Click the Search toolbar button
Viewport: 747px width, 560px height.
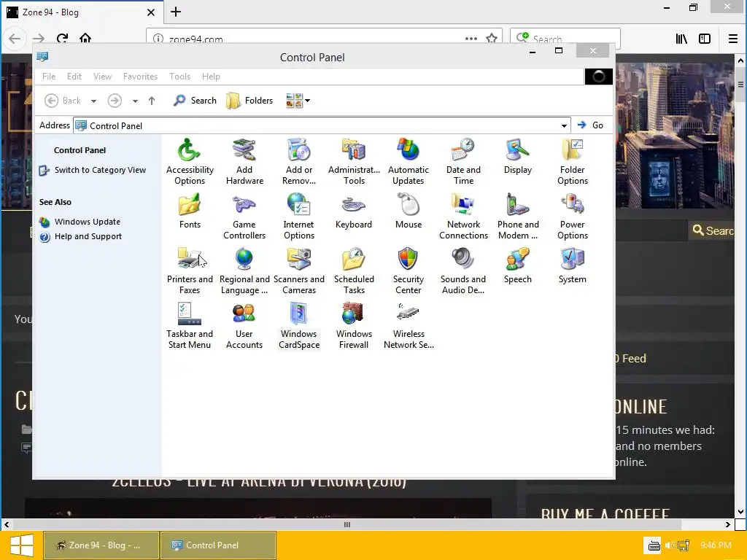[195, 101]
